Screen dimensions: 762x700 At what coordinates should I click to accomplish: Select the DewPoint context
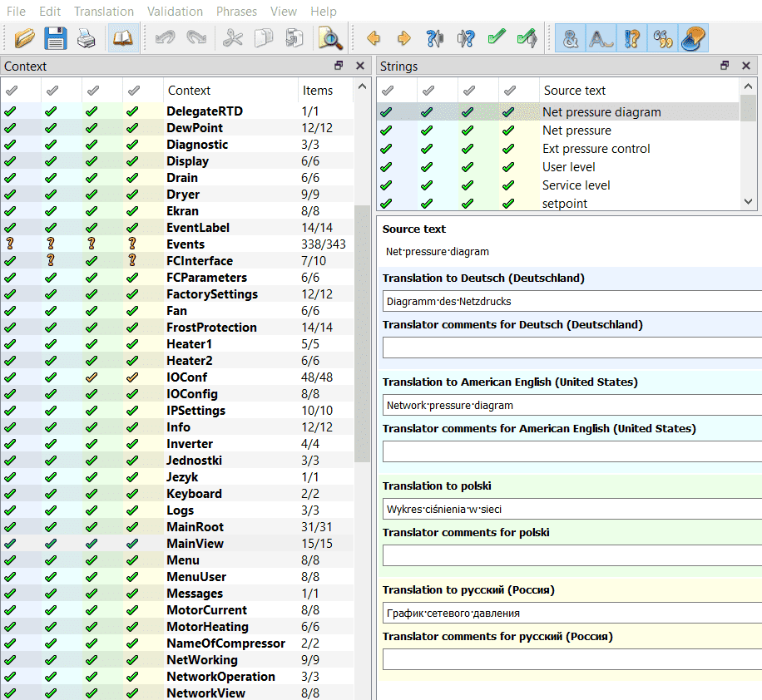[x=177, y=128]
